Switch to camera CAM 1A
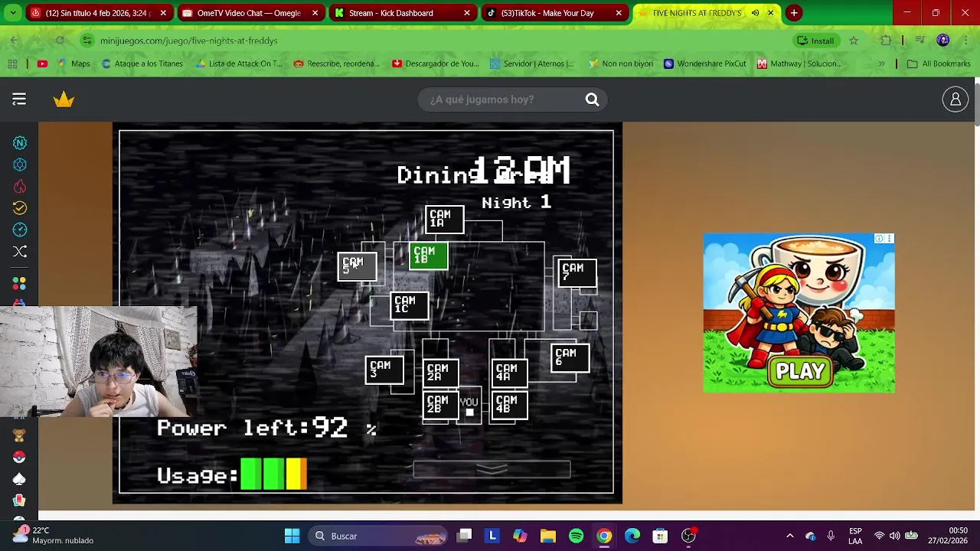The image size is (980, 551). 445,220
